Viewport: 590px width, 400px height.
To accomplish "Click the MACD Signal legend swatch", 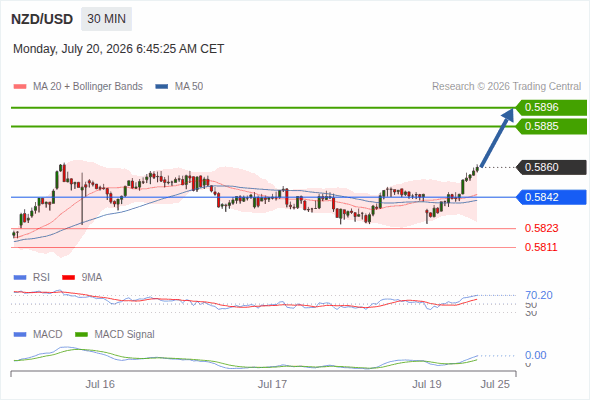I will click(x=81, y=335).
